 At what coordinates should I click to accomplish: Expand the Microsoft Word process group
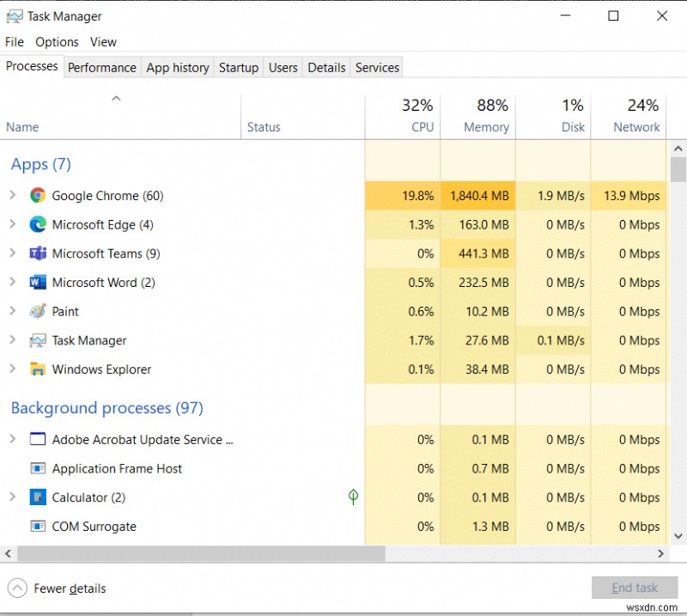12,282
